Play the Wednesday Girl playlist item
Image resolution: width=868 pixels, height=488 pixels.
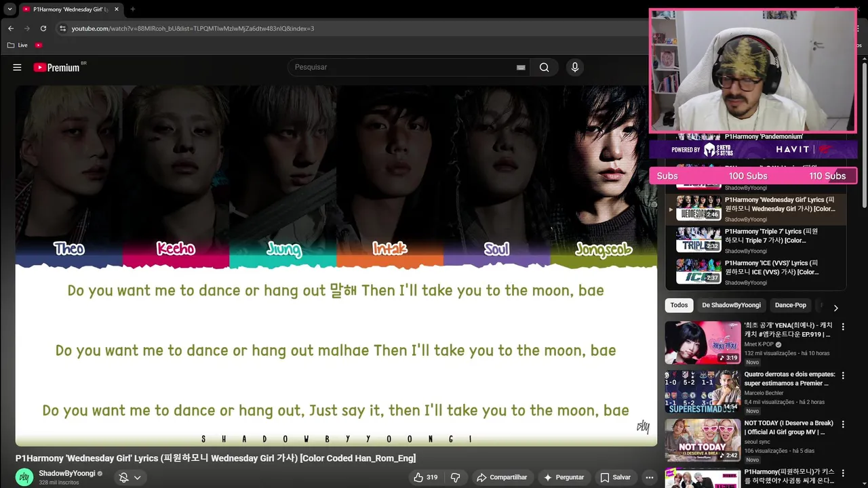coord(755,209)
